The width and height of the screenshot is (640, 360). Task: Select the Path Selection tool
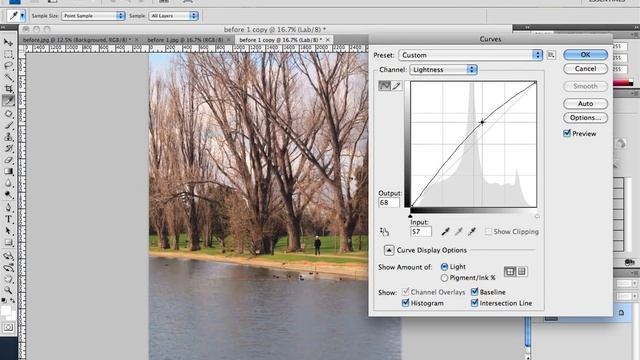(8, 231)
